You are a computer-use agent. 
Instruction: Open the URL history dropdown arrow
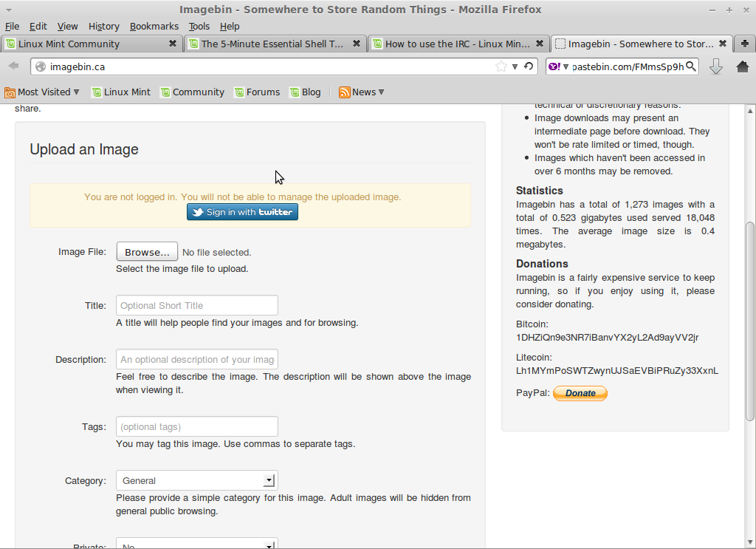[515, 67]
